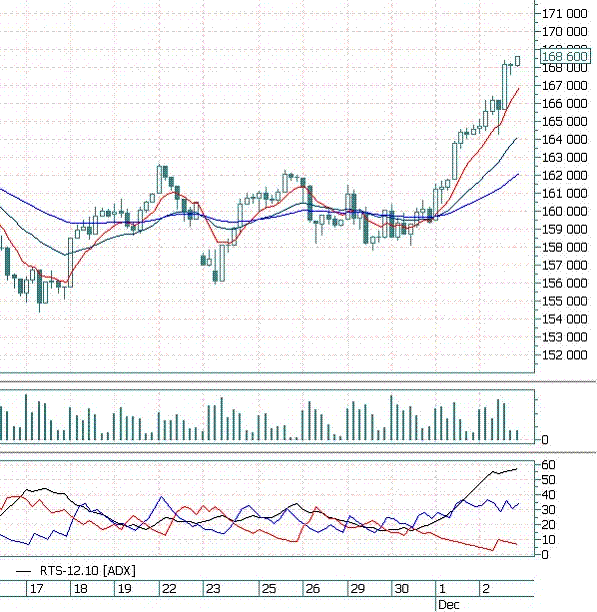Click the 157 000 price axis label

pyautogui.click(x=565, y=265)
